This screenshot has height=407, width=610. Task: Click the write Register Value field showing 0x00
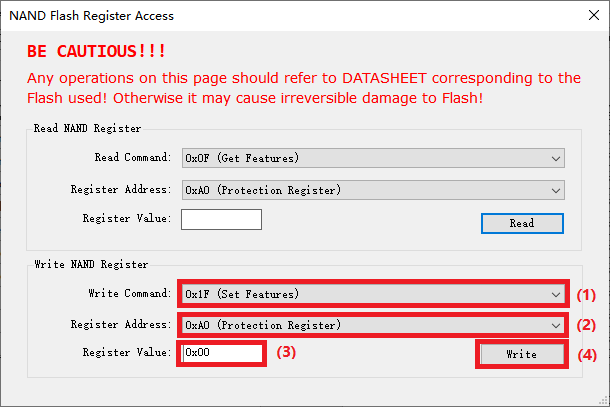tap(222, 353)
